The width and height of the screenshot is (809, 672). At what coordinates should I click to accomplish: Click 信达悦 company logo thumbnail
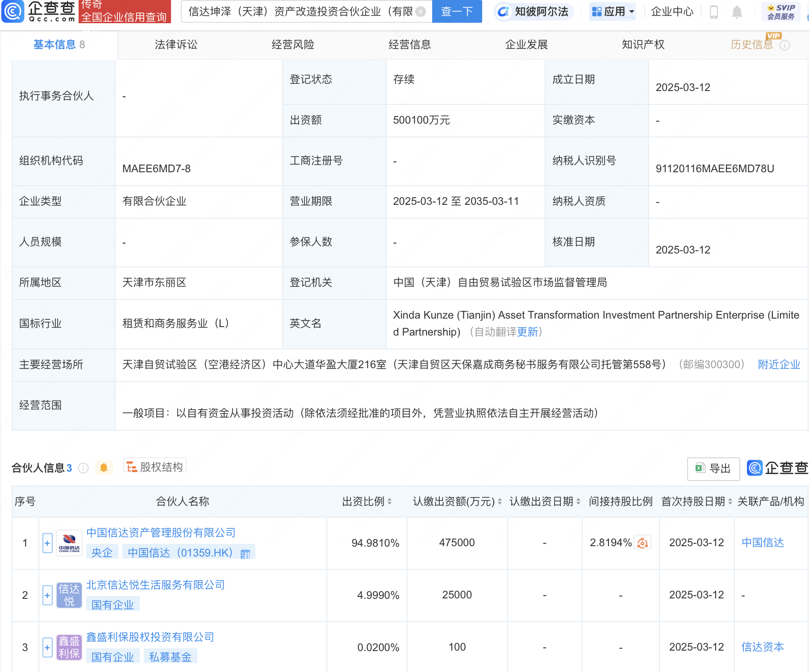coord(69,595)
